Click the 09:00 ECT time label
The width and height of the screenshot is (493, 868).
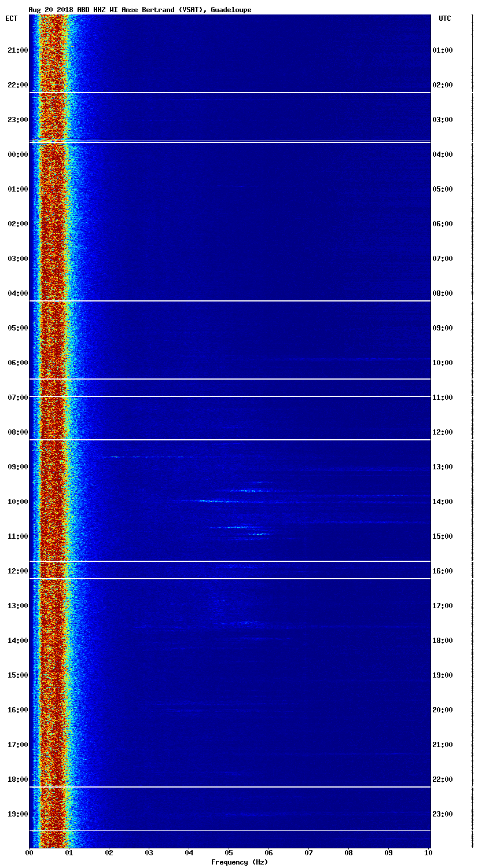coord(17,467)
